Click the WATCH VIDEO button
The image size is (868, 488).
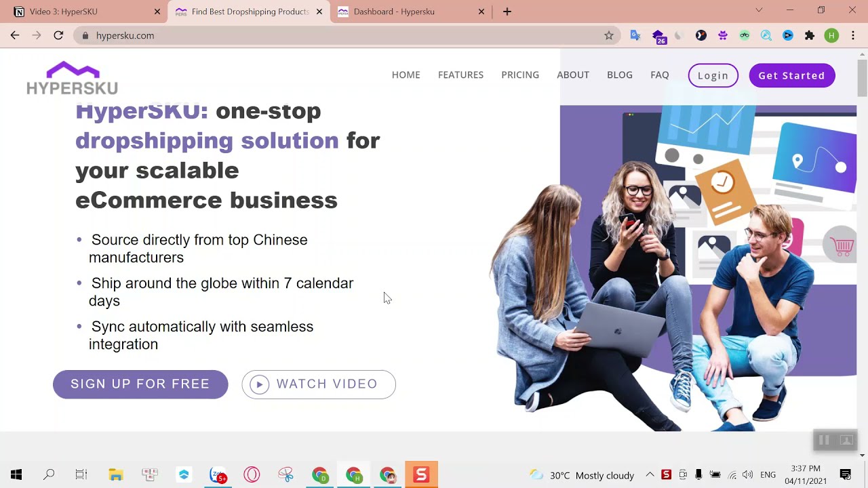point(319,384)
